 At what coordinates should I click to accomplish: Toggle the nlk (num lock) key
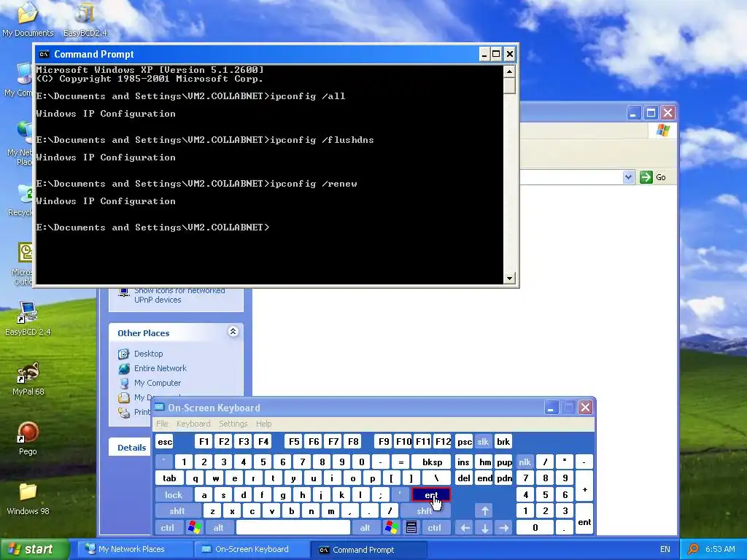coord(525,462)
